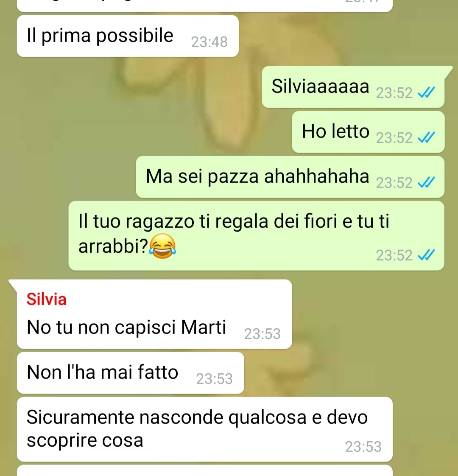The width and height of the screenshot is (458, 476).
Task: Tap the 'Il tuo ragazzo ti regala dei fiori' message
Action: coord(257,235)
